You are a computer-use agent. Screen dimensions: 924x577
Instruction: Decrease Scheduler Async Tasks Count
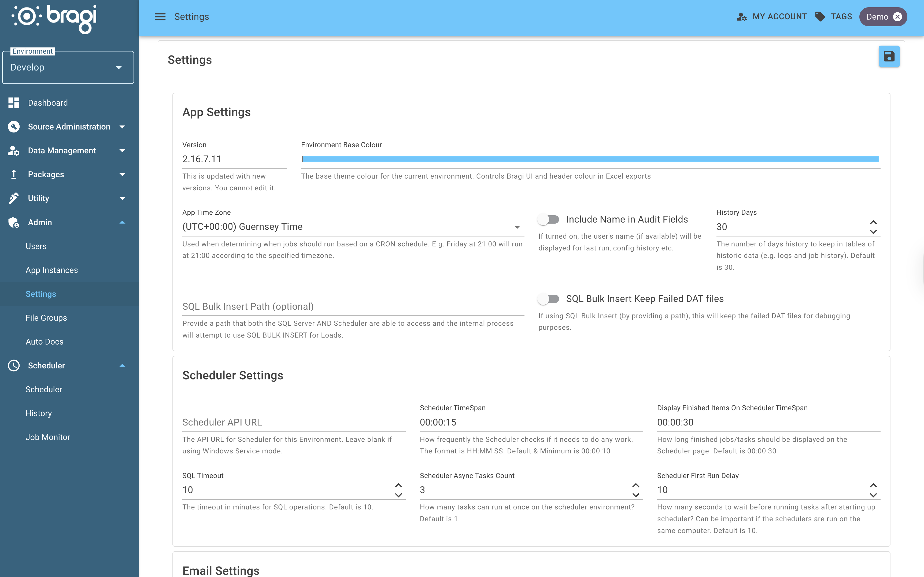tap(636, 495)
